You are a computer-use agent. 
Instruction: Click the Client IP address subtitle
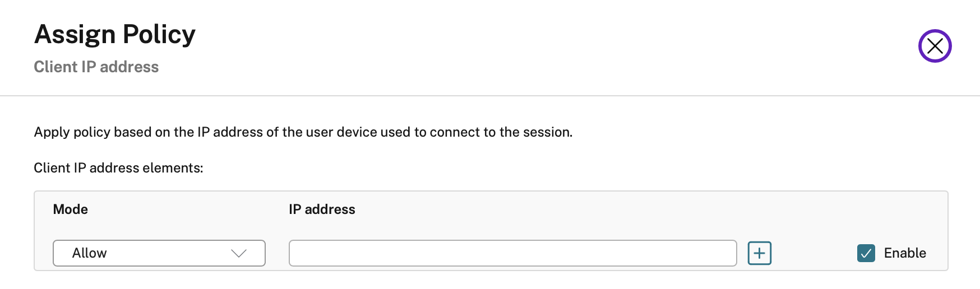[x=96, y=67]
